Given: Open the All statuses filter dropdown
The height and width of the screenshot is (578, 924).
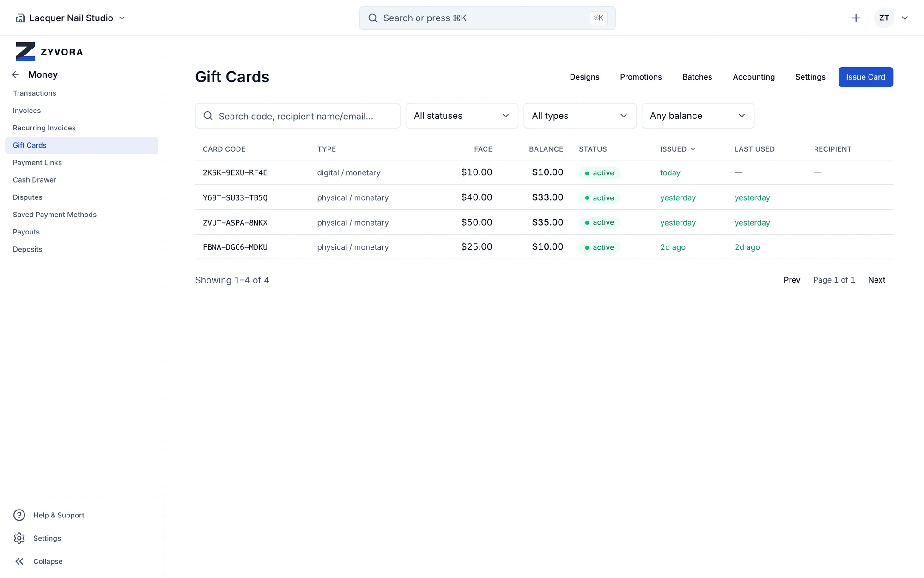Looking at the screenshot, I should point(462,116).
